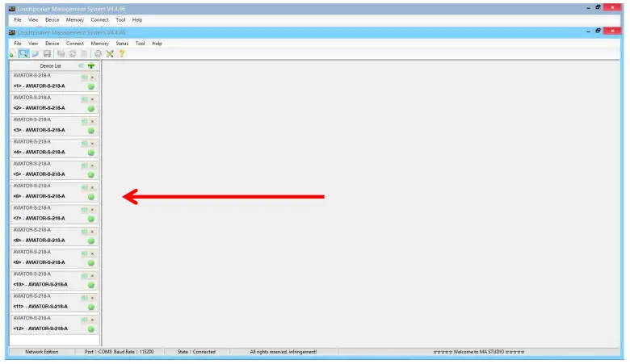Mute device <3> with its speaker icon
The height and width of the screenshot is (364, 630).
click(84, 121)
